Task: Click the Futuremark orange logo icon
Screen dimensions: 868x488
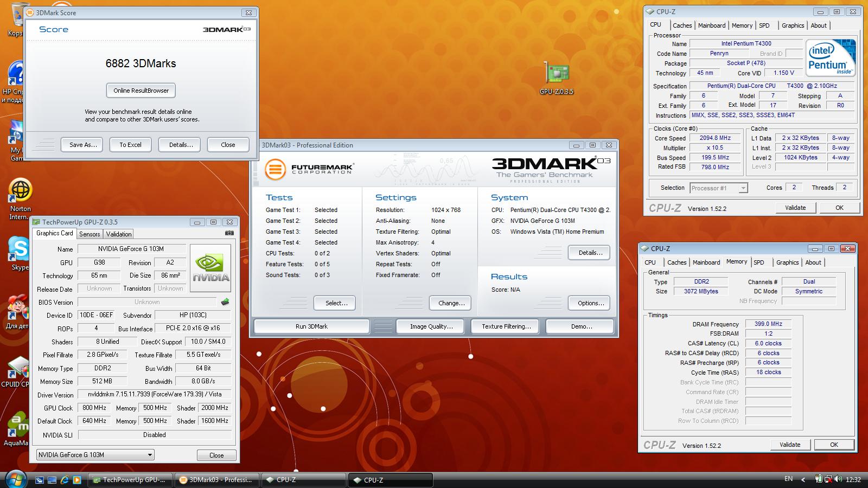Action: [x=275, y=170]
